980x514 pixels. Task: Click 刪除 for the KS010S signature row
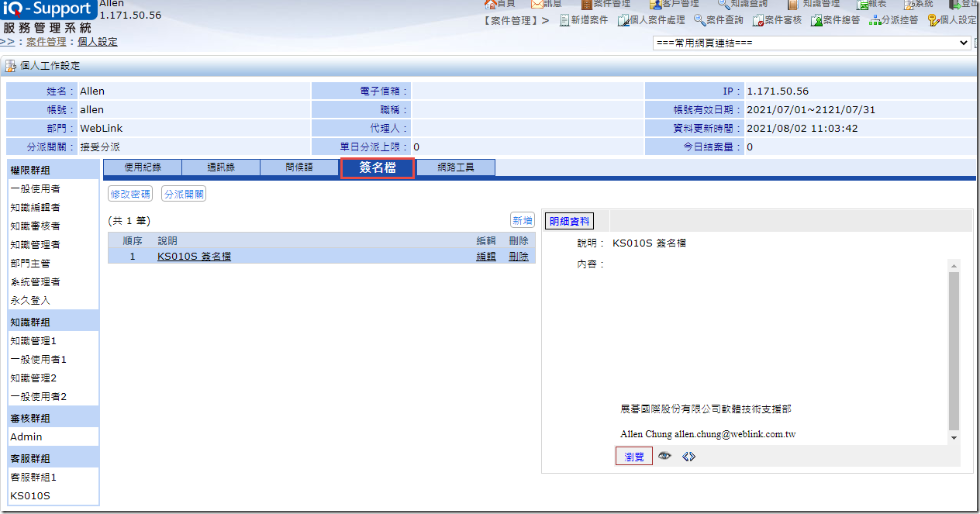click(x=519, y=257)
